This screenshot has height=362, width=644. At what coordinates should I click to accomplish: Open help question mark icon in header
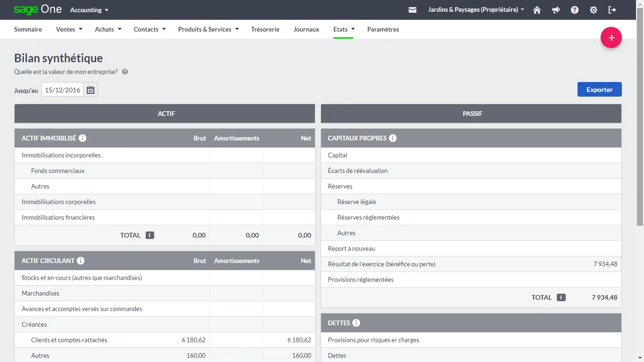(x=575, y=10)
